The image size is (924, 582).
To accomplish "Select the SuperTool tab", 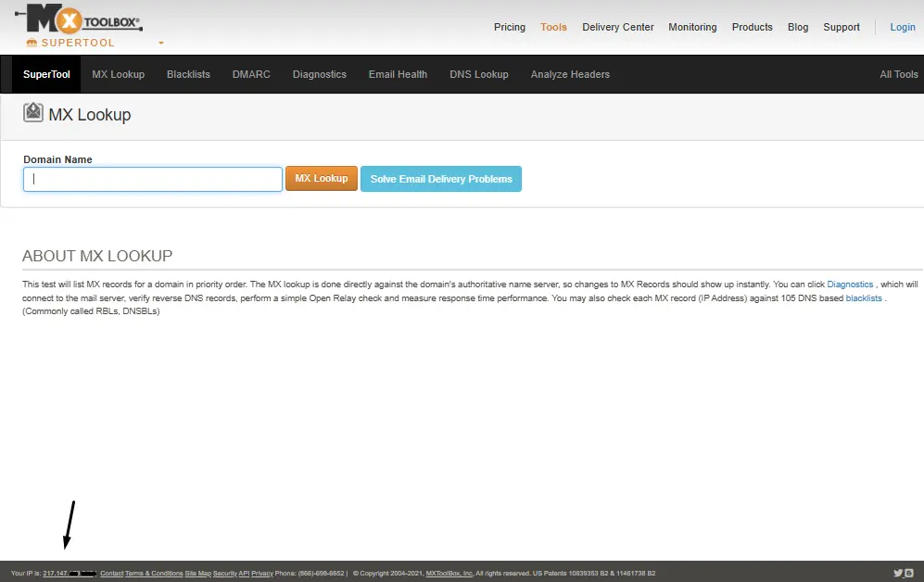I will 46,74.
